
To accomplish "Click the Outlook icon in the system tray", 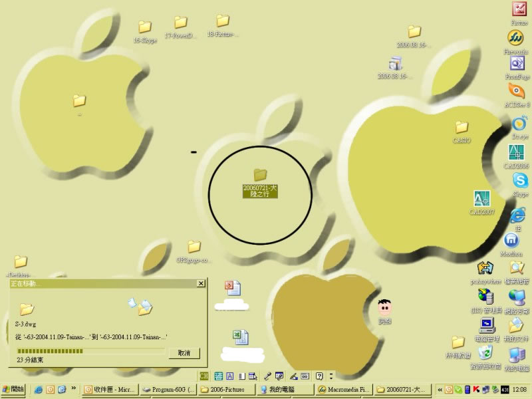I will (x=448, y=390).
